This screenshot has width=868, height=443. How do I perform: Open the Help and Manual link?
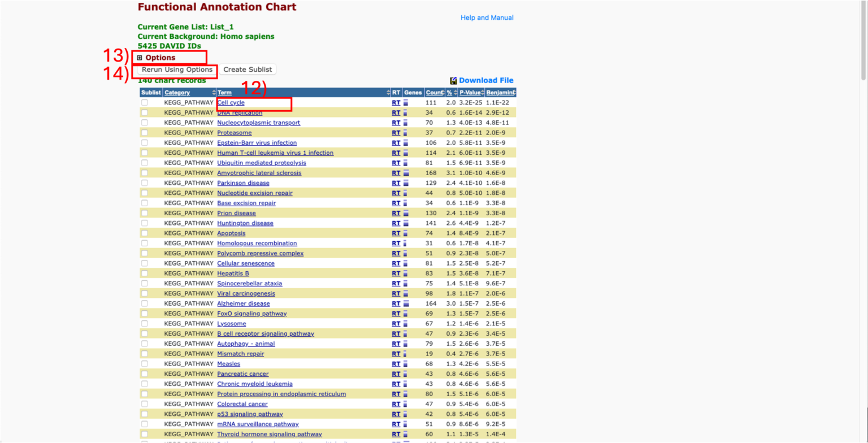(x=487, y=18)
